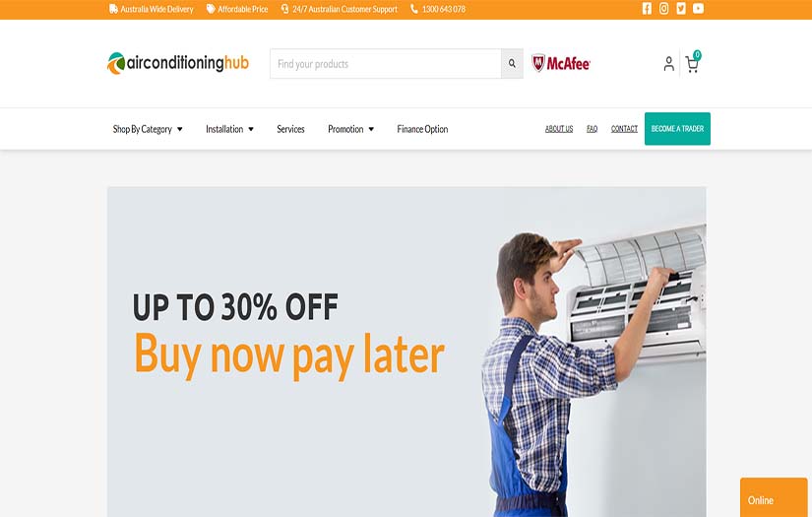The height and width of the screenshot is (517, 812).
Task: Open the Finance Option menu item
Action: [422, 129]
